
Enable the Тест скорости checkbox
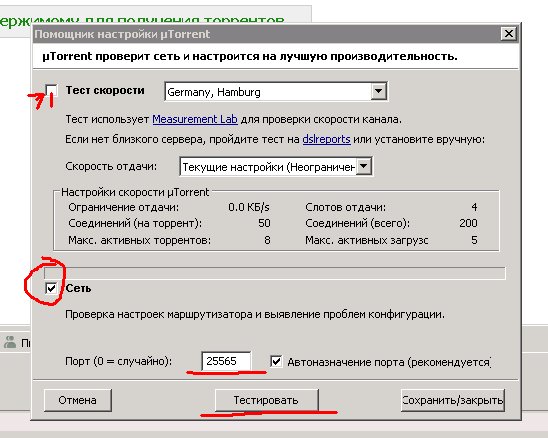(x=51, y=90)
